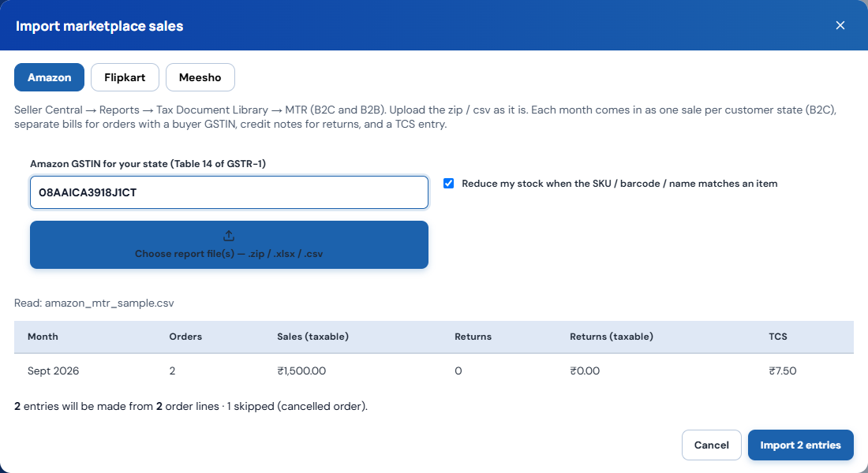Click the entries summary line mentioning cancelled order
868x473 pixels.
pyautogui.click(x=191, y=406)
